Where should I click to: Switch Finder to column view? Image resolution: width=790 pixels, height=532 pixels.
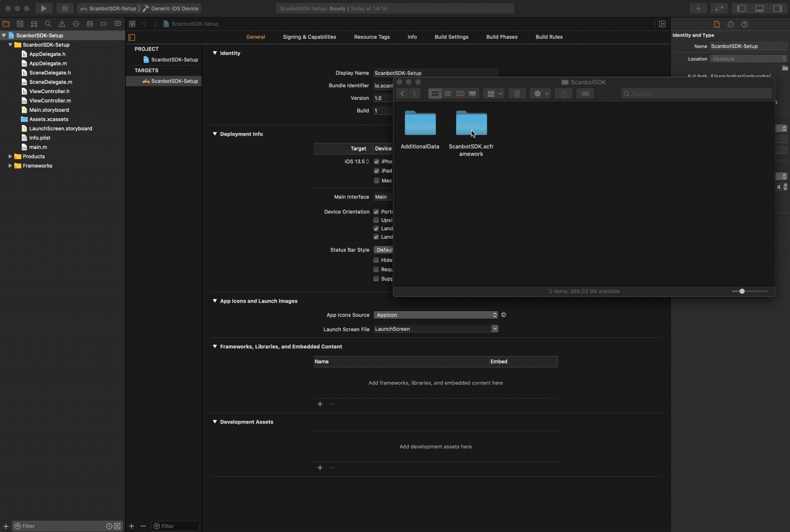click(x=460, y=93)
